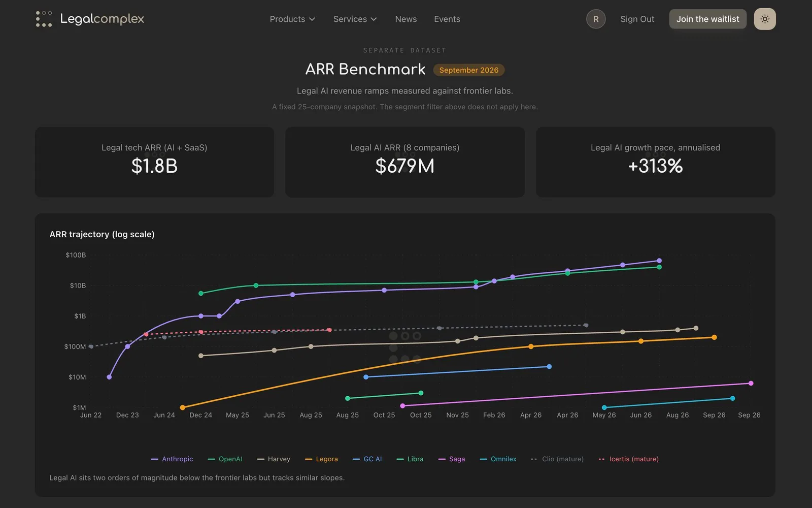
Task: Open the R user avatar
Action: (x=596, y=19)
